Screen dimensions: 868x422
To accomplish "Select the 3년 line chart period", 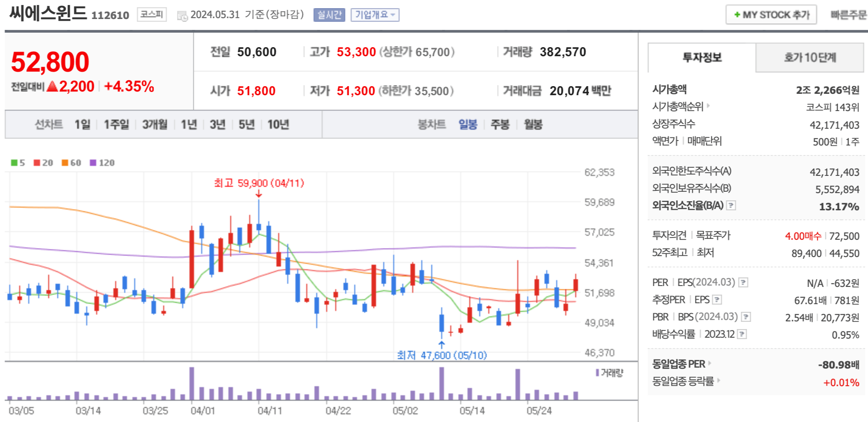I will (217, 124).
